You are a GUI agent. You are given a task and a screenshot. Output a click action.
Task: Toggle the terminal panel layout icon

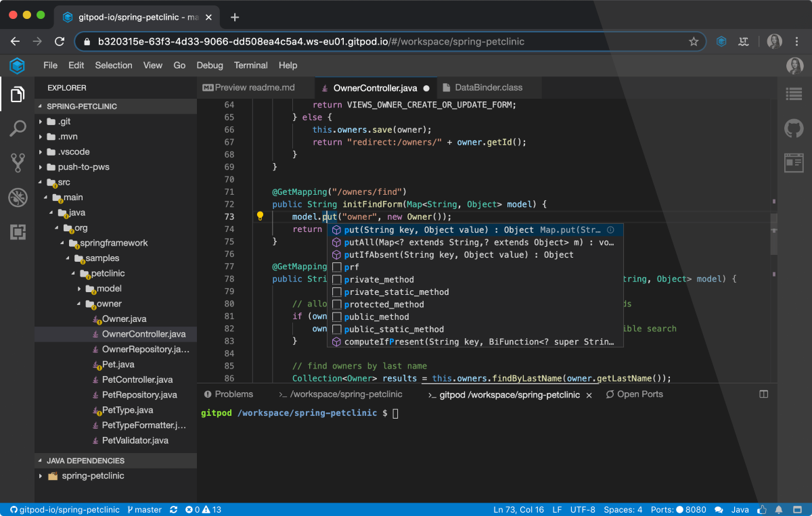(x=764, y=394)
